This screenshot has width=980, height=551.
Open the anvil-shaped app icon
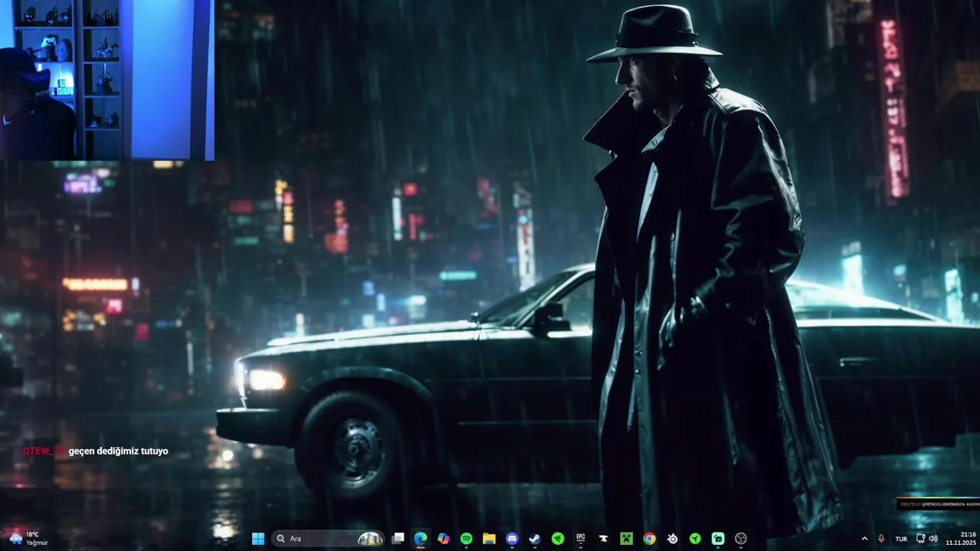pos(603,539)
